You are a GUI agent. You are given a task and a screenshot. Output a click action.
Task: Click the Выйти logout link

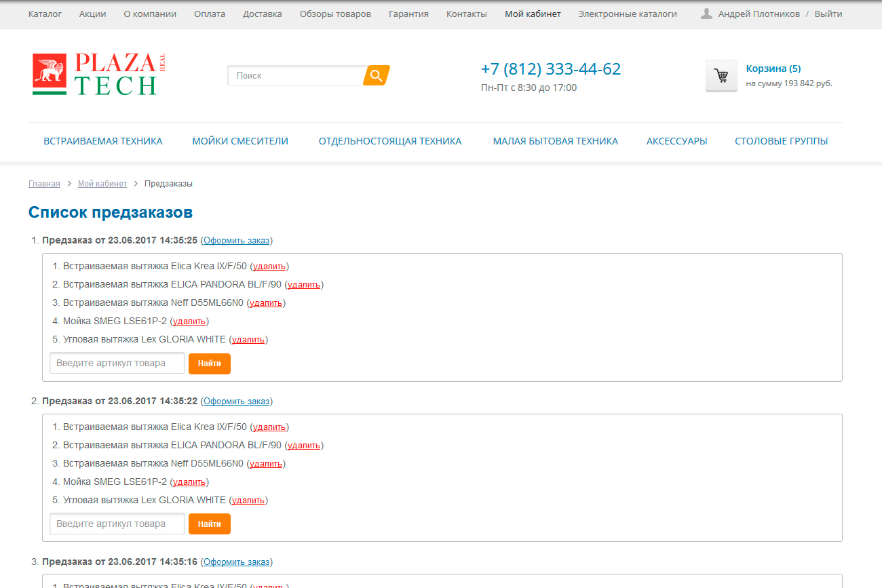828,14
